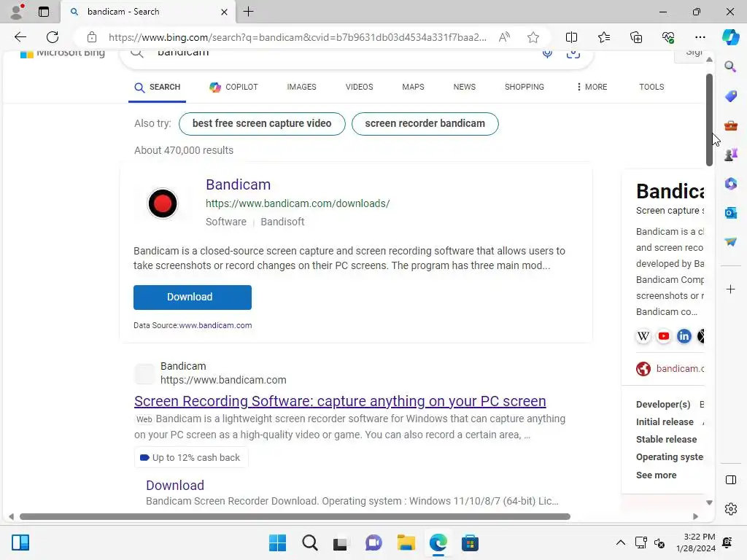Open Favorites list icon

(x=603, y=37)
